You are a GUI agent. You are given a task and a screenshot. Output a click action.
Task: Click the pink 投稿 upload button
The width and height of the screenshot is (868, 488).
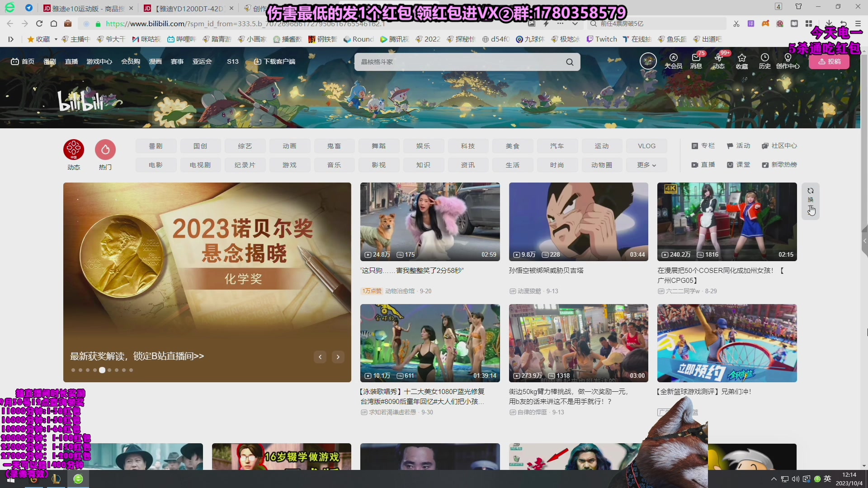830,61
